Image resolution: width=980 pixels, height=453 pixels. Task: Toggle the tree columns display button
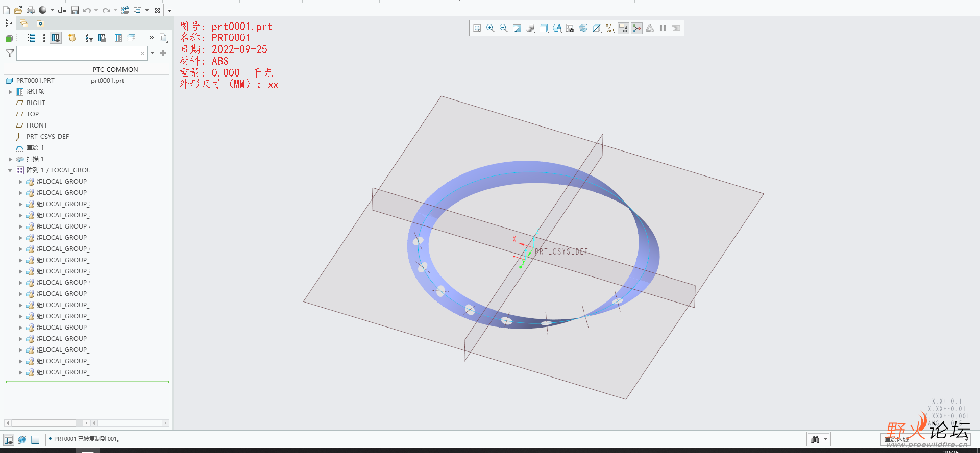[x=56, y=38]
